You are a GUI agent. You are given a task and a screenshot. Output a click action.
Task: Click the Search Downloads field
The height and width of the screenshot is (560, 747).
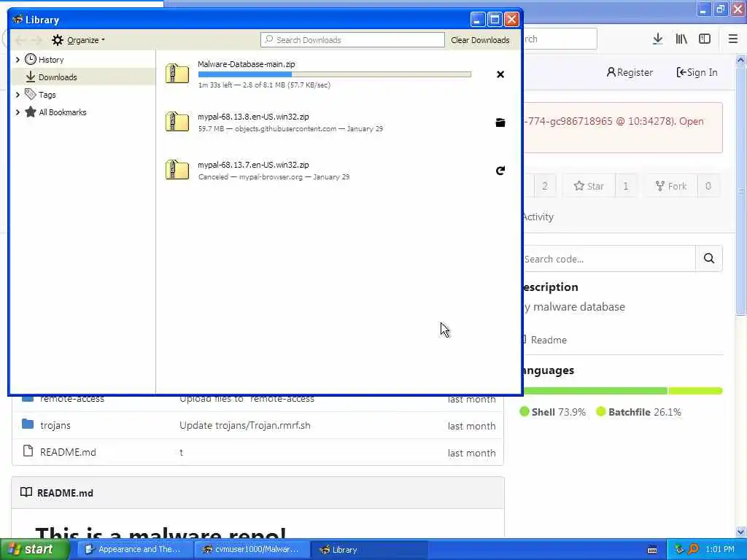tap(352, 40)
